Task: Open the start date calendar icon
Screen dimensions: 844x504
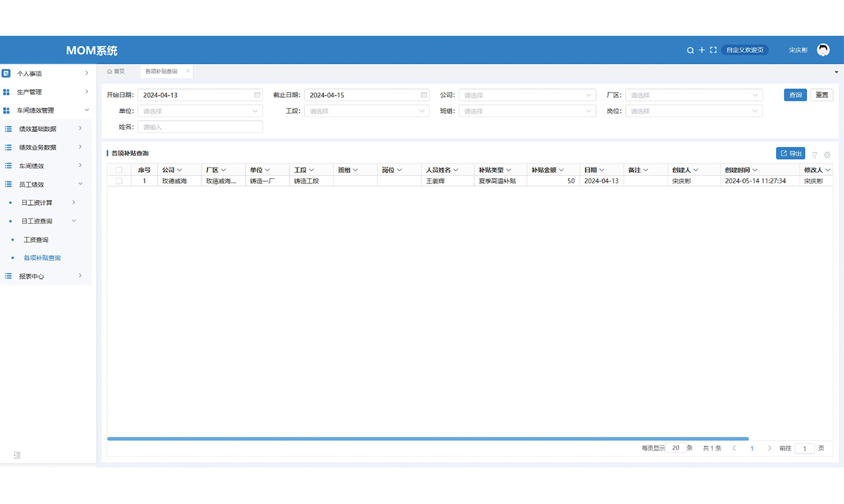Action: tap(257, 95)
